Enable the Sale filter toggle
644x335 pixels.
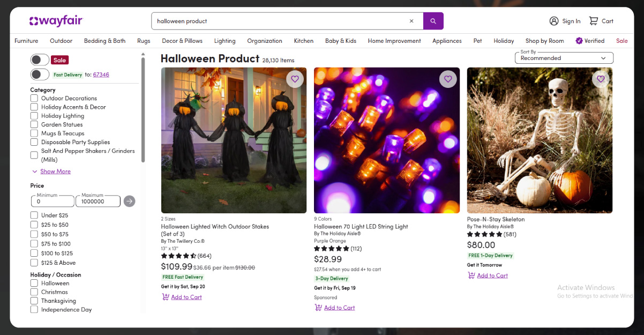(x=40, y=59)
